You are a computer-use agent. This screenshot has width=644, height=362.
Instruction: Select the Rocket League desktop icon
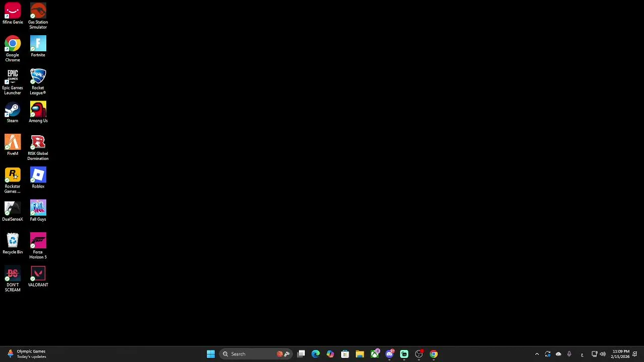tap(38, 81)
